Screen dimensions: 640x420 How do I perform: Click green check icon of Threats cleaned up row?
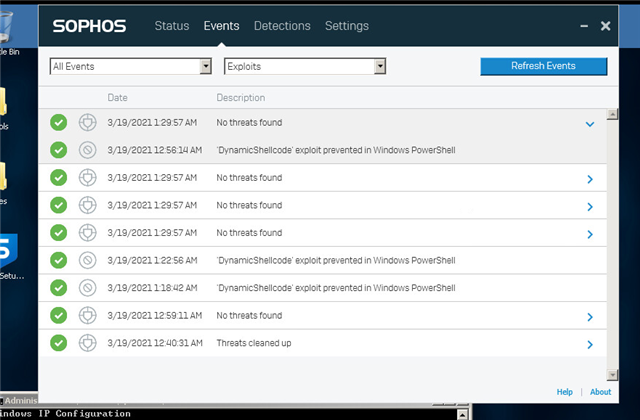coord(58,343)
